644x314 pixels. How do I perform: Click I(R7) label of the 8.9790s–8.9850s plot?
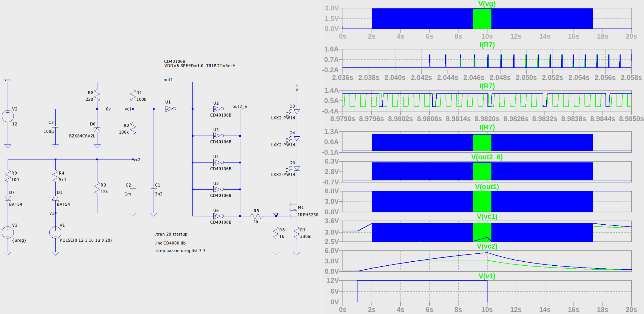coord(487,86)
